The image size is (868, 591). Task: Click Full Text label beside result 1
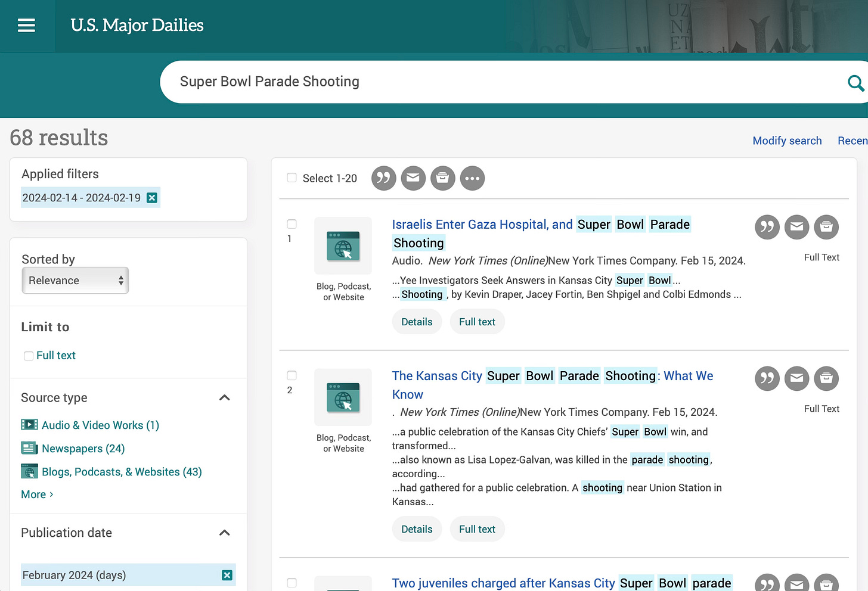click(x=821, y=257)
